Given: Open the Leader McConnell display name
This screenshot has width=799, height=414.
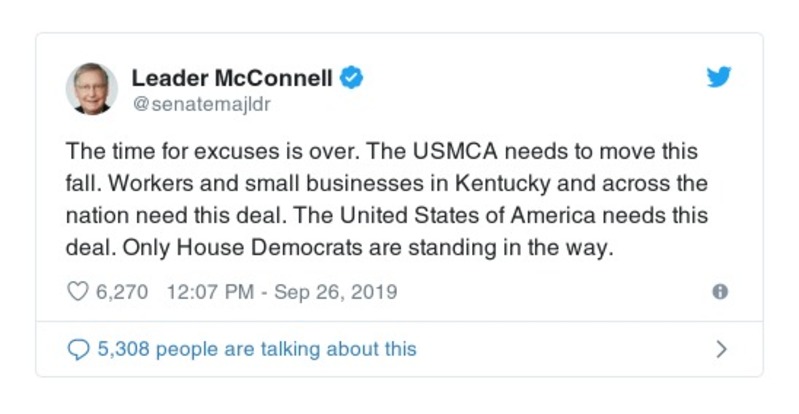Looking at the screenshot, I should [x=232, y=78].
